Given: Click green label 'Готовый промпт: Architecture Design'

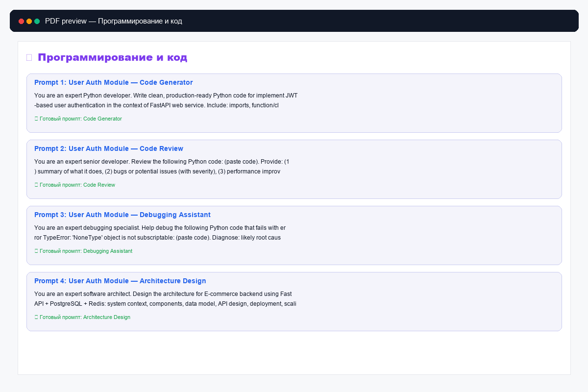Looking at the screenshot, I should tap(85, 317).
